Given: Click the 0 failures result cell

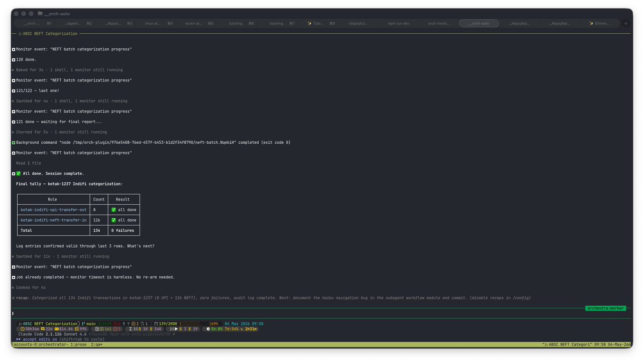Looking at the screenshot, I should (124, 231).
